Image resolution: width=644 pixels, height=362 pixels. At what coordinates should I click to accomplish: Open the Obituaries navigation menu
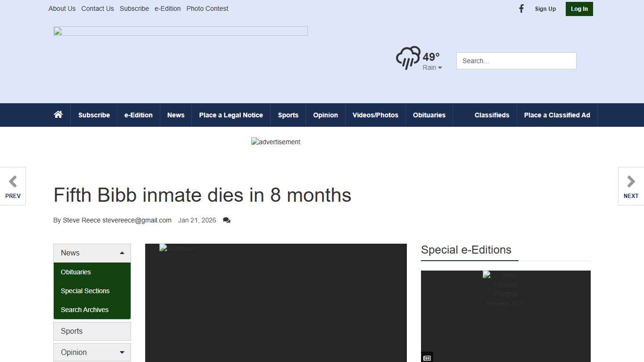[x=429, y=115]
